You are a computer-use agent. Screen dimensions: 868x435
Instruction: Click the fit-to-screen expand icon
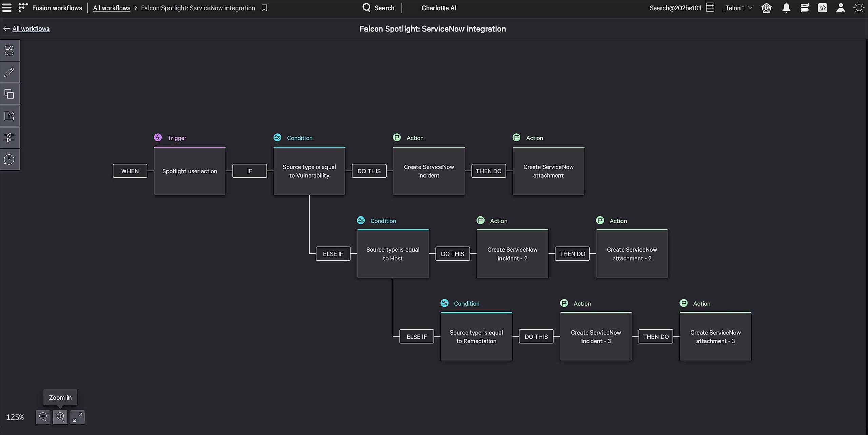(x=77, y=417)
